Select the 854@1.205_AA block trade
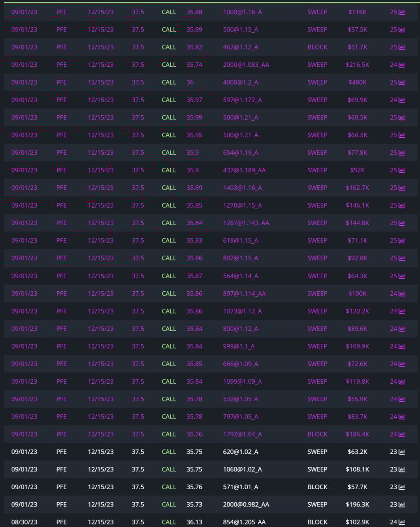The width and height of the screenshot is (420, 527). (x=244, y=522)
